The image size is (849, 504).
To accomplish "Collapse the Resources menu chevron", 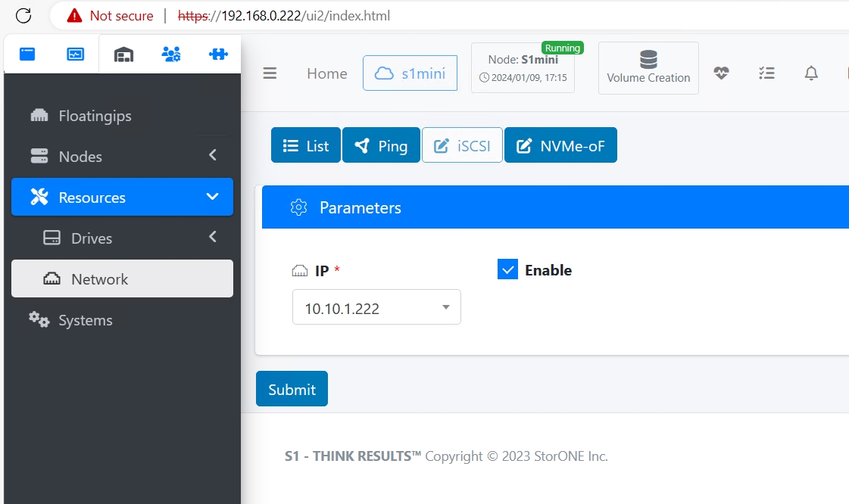I will [x=212, y=196].
